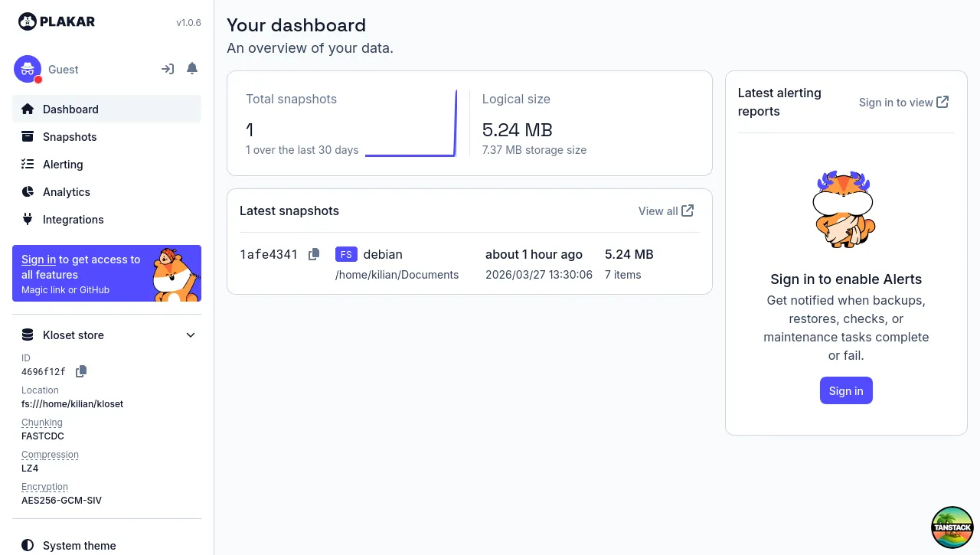
Task: Click the Chunking label in Kloset store
Action: click(x=42, y=423)
